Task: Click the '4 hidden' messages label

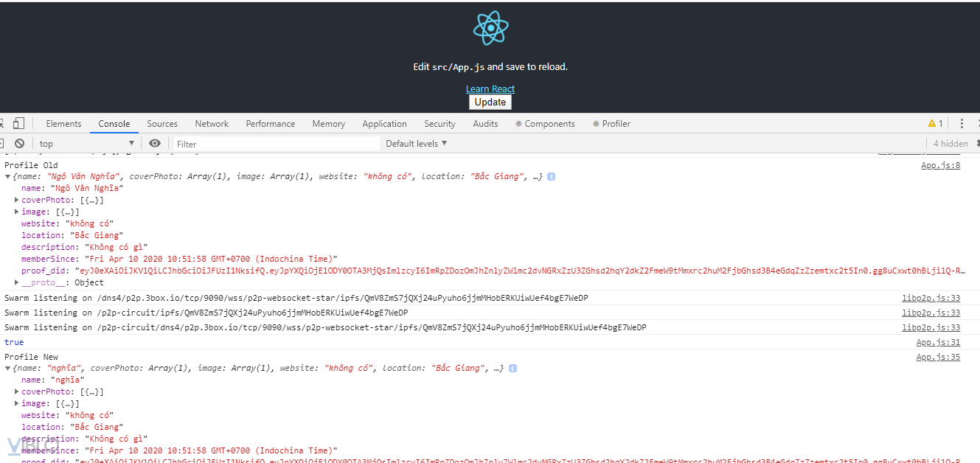Action: (x=951, y=144)
